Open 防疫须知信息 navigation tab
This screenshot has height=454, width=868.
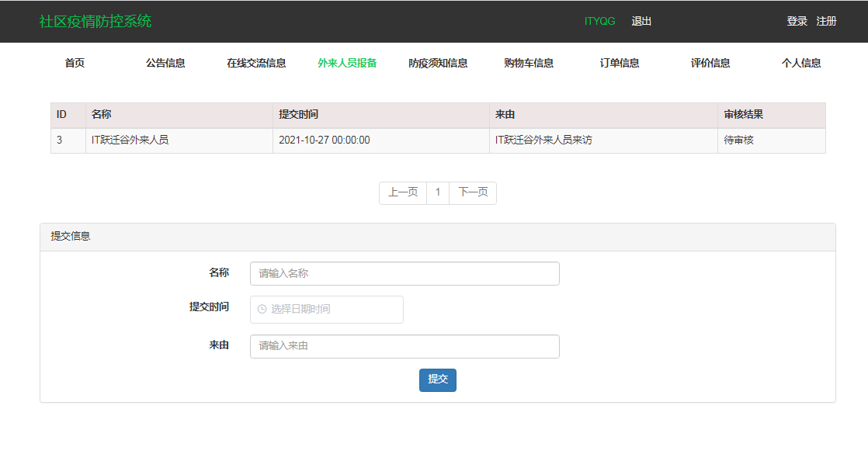click(438, 63)
